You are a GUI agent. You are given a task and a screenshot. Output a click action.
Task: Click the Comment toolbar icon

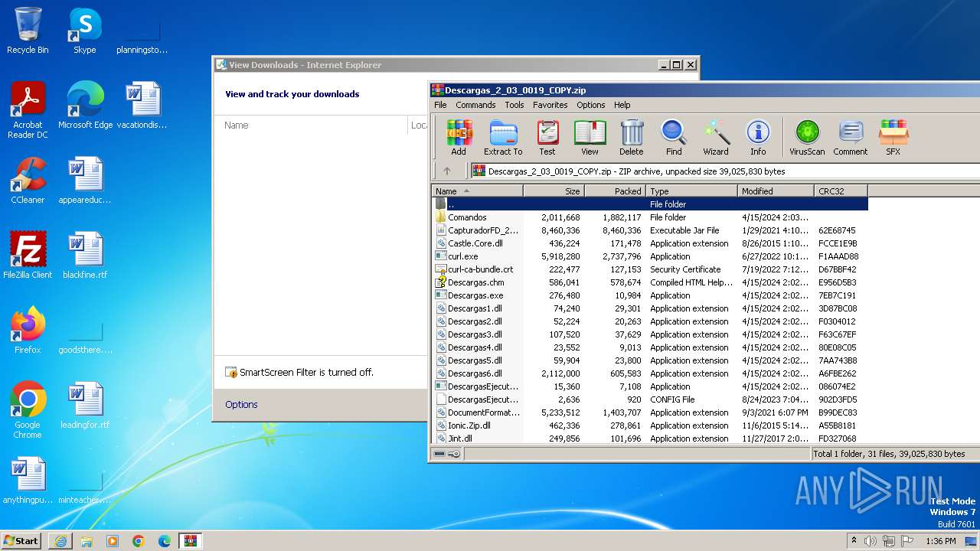[851, 138]
